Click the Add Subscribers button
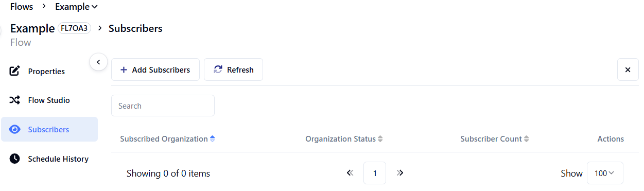The height and width of the screenshot is (191, 644). (x=155, y=70)
